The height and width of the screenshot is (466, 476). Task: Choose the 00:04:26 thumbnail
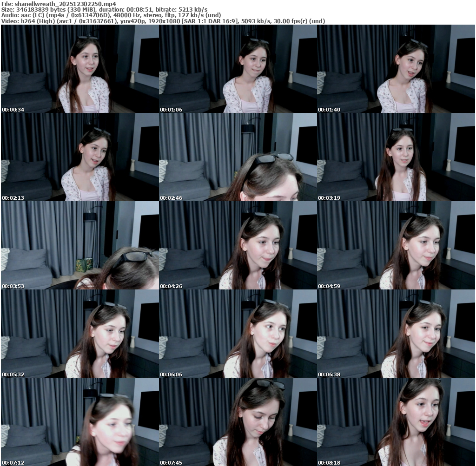[x=238, y=245]
